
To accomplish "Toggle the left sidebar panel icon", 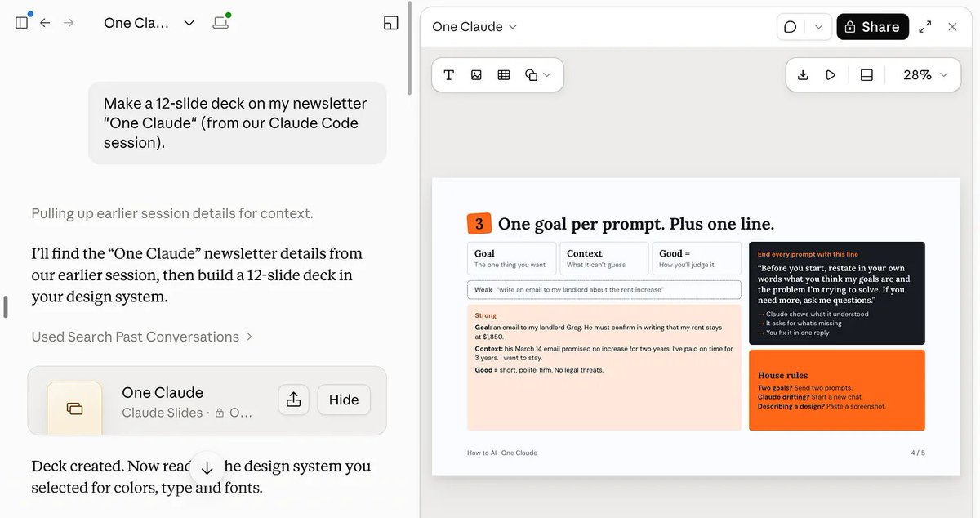I will point(22,23).
